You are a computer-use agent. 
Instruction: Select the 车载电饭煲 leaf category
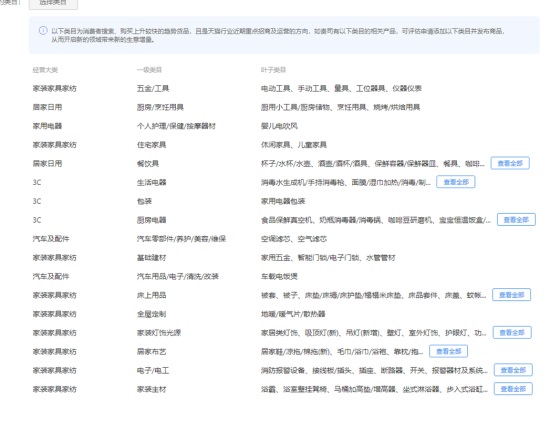279,276
